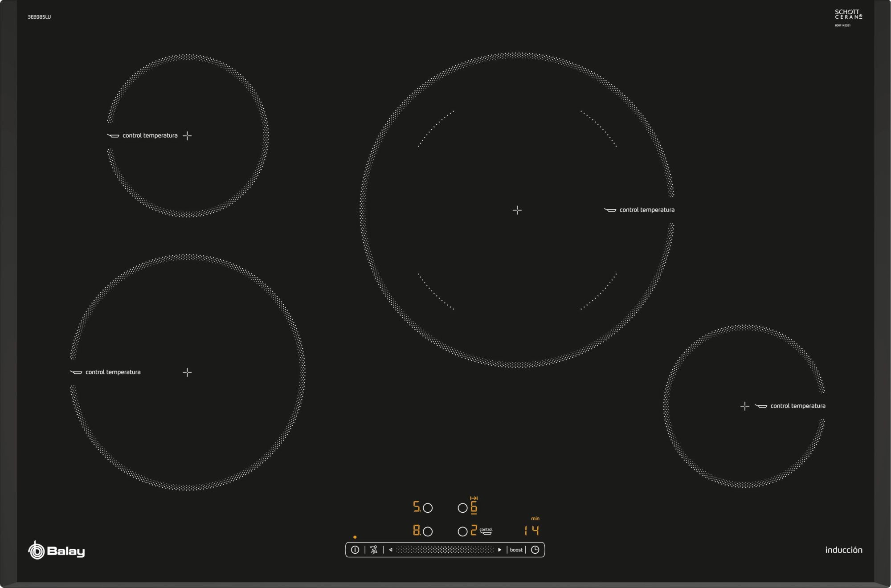The height and width of the screenshot is (588, 891).
Task: Activate the child lock key icon
Action: point(374,550)
